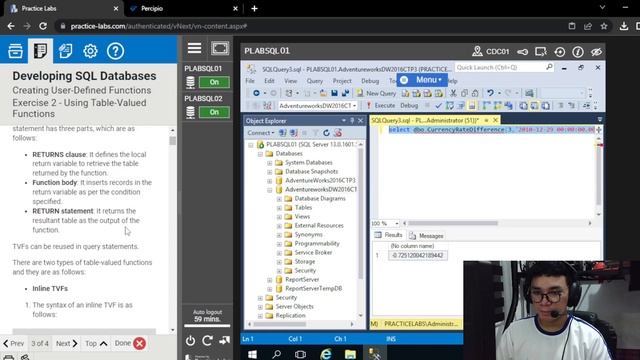Open the Windows Start button in taskbar
The height and width of the screenshot is (360, 640).
tap(252, 354)
